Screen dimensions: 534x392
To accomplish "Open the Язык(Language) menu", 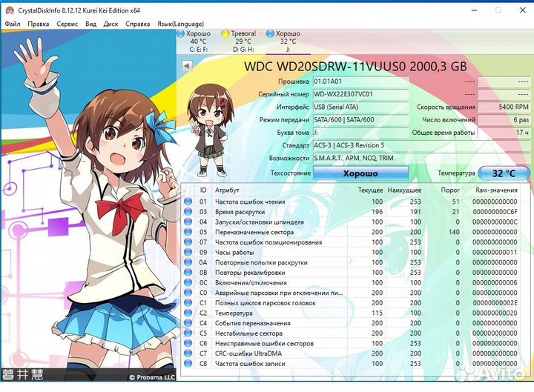I will [x=180, y=24].
